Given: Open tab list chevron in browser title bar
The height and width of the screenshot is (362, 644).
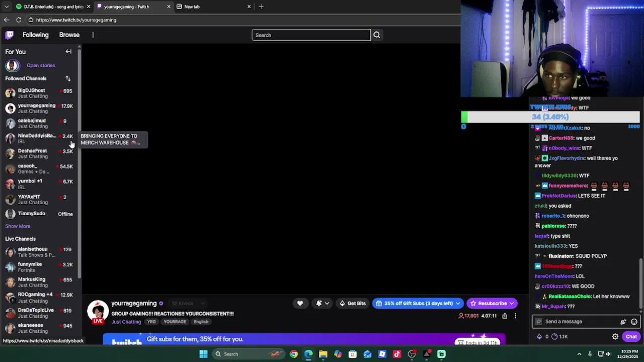Looking at the screenshot, I should tap(7, 7).
